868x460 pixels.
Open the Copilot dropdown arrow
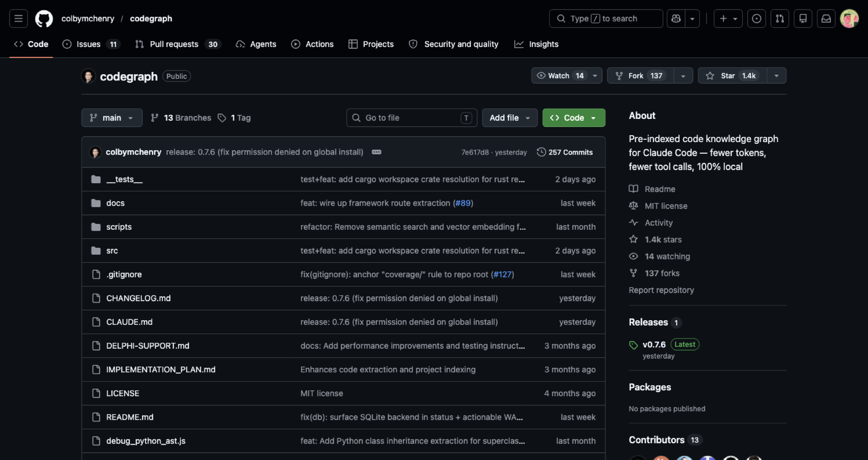pos(692,19)
